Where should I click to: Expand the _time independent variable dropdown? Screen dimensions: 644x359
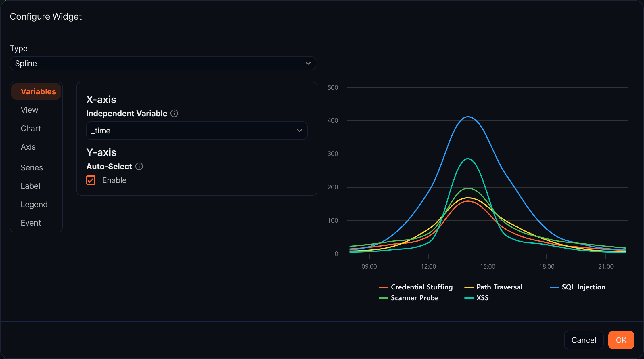[x=197, y=131]
